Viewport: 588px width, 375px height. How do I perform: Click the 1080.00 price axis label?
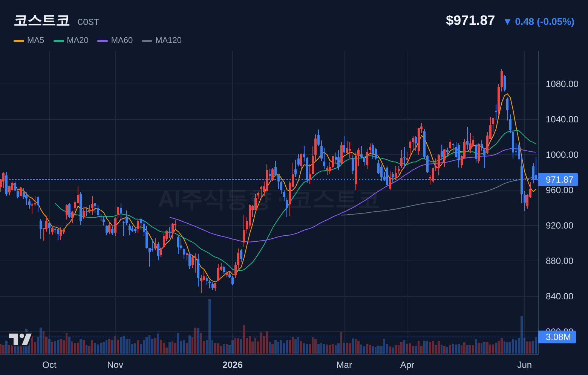tap(562, 84)
